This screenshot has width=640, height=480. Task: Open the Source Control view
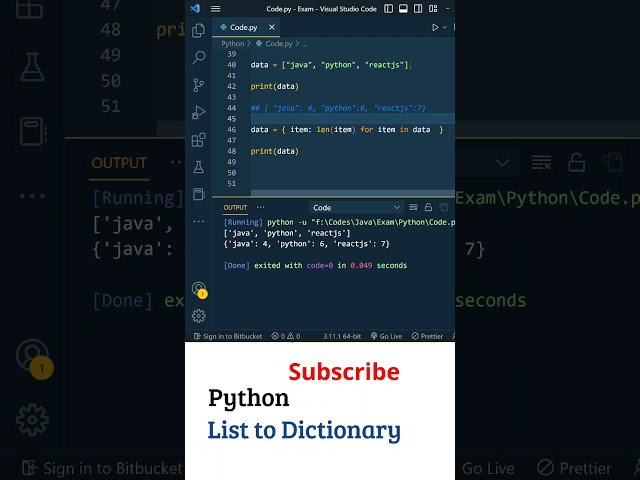(x=198, y=85)
